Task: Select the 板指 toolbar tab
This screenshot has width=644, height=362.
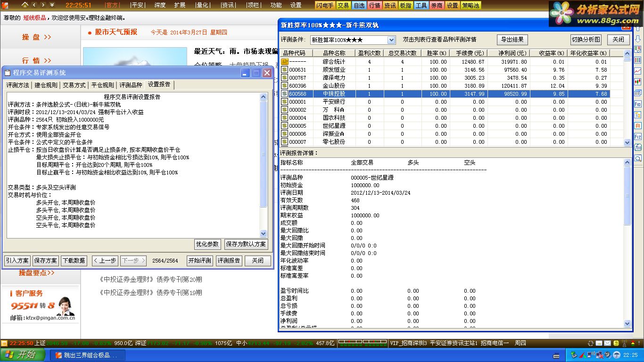Action: (405, 6)
